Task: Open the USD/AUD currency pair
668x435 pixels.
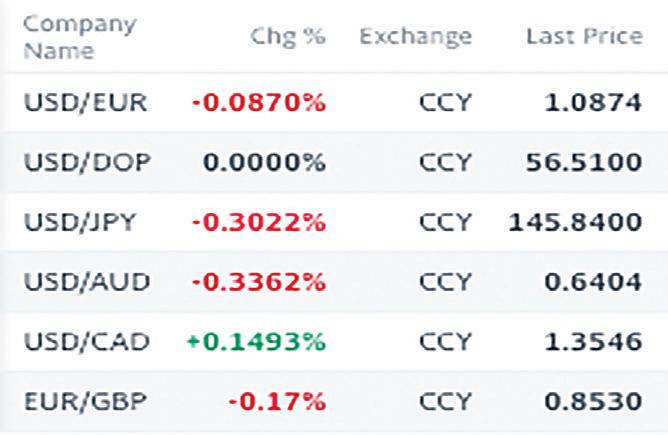Action: click(87, 282)
